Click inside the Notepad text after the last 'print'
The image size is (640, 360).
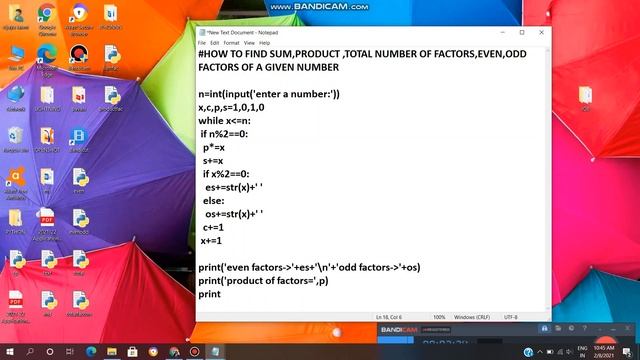(x=222, y=294)
